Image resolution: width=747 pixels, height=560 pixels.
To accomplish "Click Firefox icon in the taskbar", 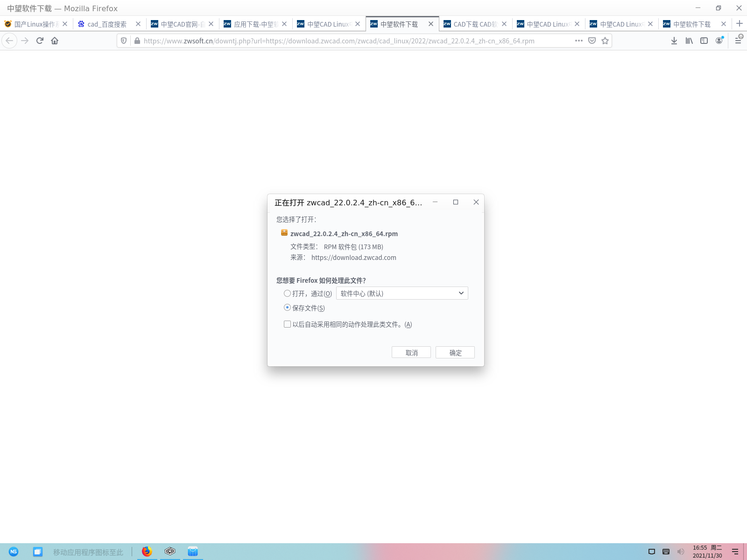I will (x=147, y=552).
